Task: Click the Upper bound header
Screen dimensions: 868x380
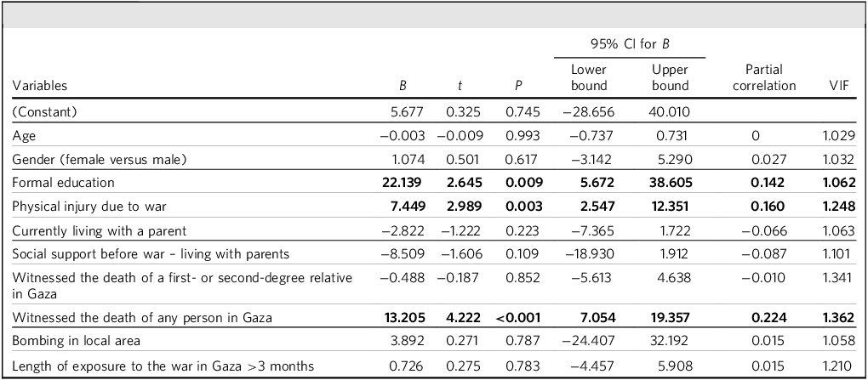Action: [x=669, y=77]
